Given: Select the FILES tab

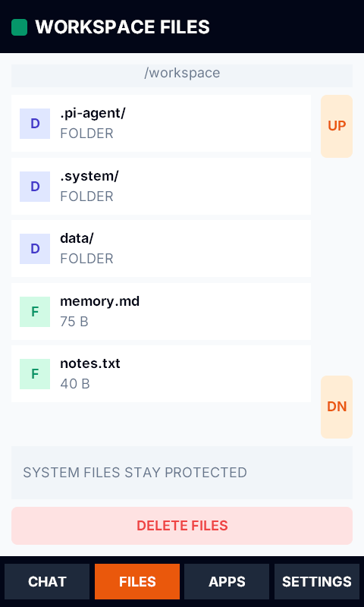Looking at the screenshot, I should coord(137,581).
